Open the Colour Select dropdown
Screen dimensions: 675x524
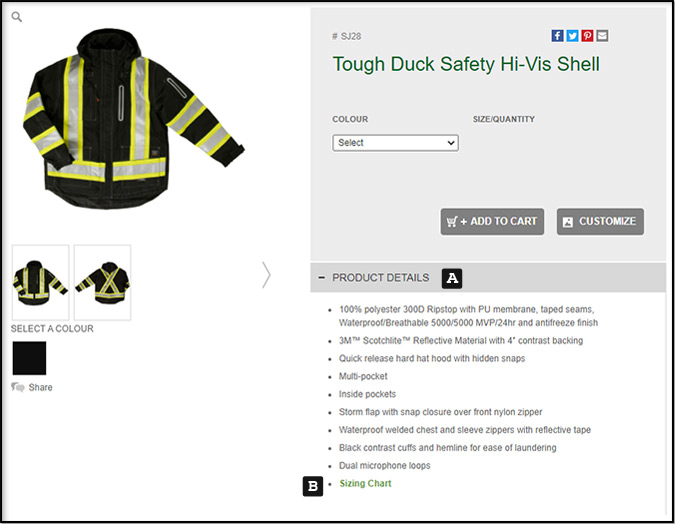point(395,143)
